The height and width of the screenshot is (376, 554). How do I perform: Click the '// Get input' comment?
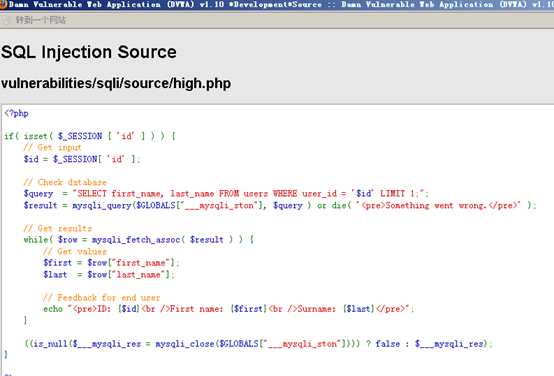coord(52,147)
